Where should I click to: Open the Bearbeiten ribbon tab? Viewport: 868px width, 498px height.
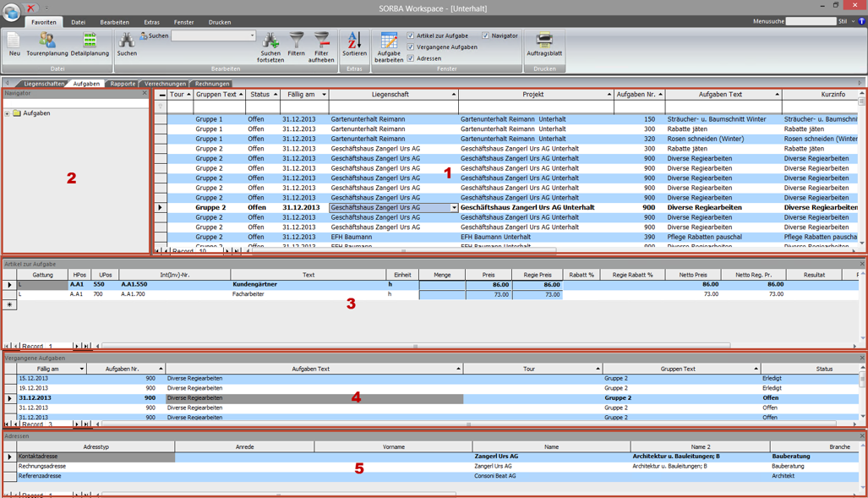coord(115,22)
